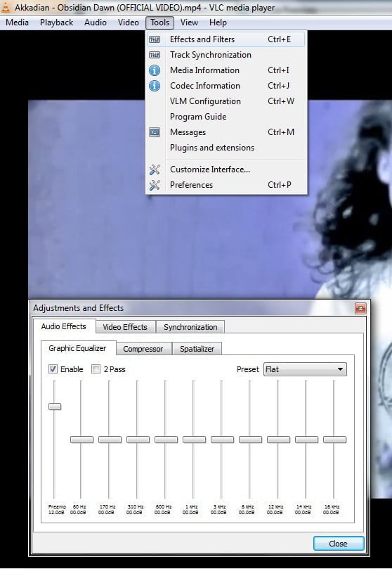Open the View menu
392x569 pixels.
coord(189,23)
